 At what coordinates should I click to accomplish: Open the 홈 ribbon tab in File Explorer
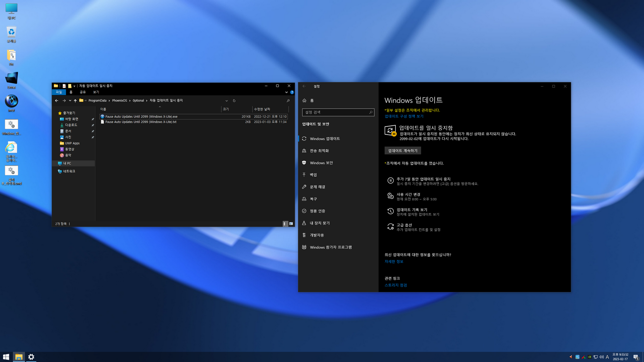click(71, 92)
